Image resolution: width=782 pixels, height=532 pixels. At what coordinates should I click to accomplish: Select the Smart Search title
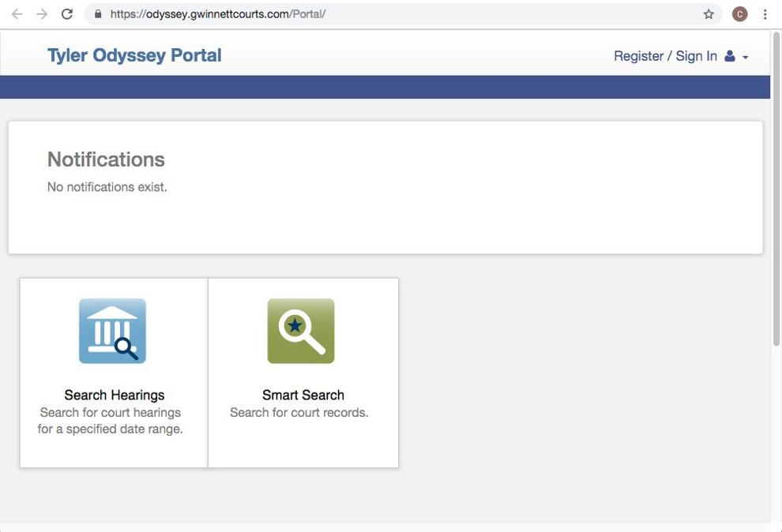coord(303,395)
